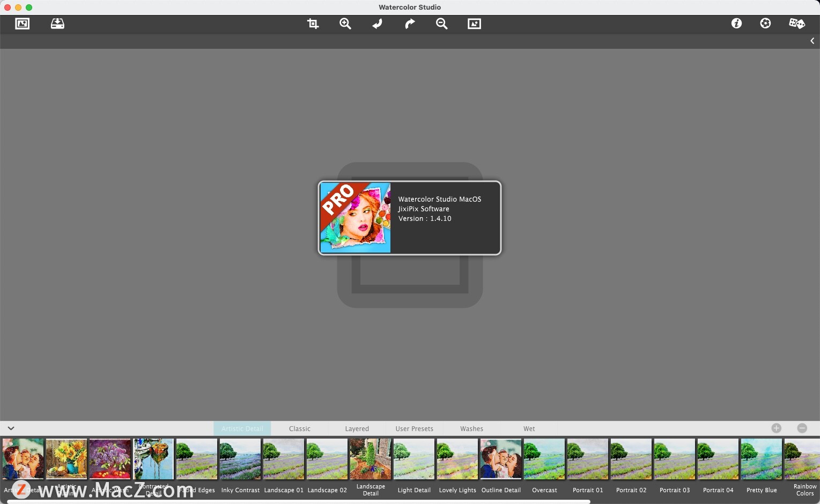The image size is (820, 504).
Task: Select the Rainbow Colors preset thumbnail
Action: click(802, 459)
